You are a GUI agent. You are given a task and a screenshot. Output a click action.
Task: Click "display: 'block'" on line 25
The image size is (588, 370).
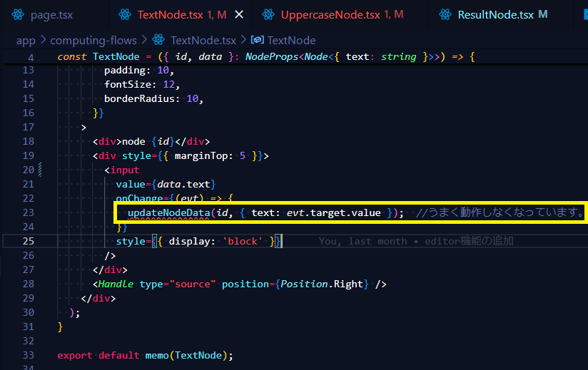216,241
